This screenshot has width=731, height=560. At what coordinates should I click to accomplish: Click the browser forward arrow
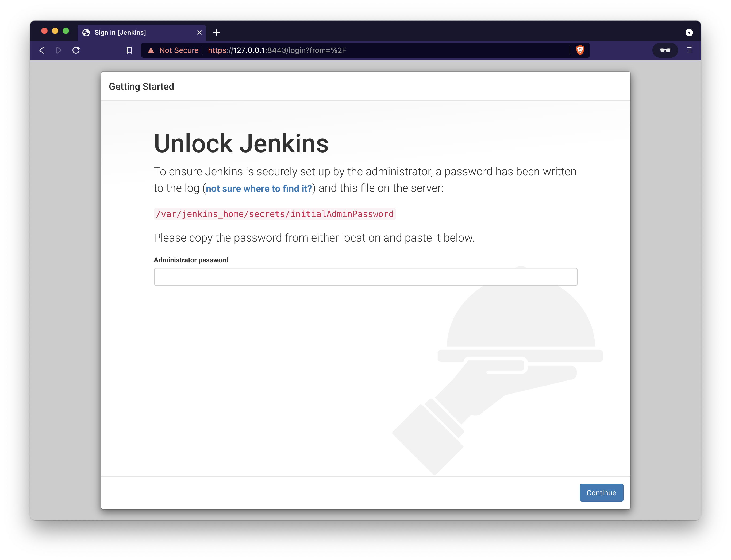pos(59,50)
